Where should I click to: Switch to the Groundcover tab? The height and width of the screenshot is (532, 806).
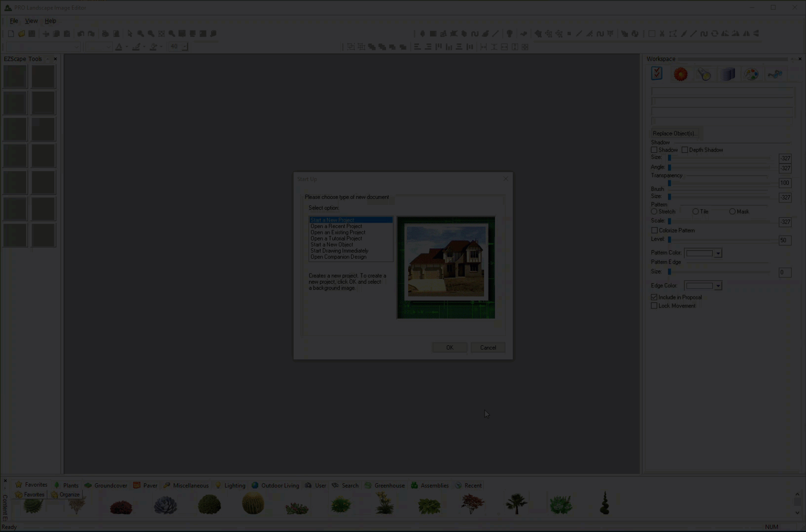coord(106,485)
